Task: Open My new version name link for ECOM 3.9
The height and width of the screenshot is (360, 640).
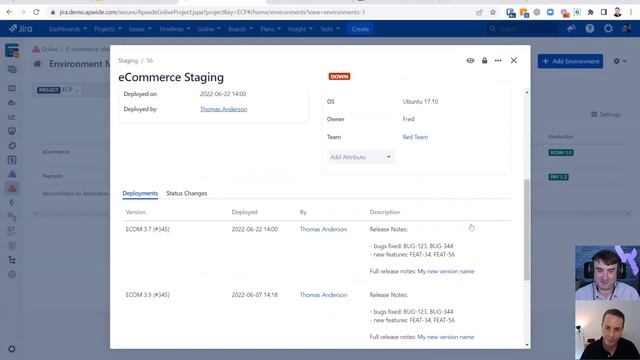Action: 446,337
